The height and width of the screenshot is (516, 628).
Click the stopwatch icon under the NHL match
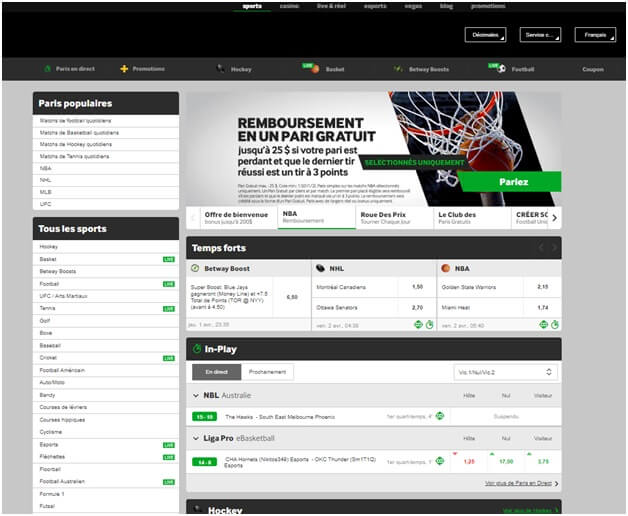point(429,325)
